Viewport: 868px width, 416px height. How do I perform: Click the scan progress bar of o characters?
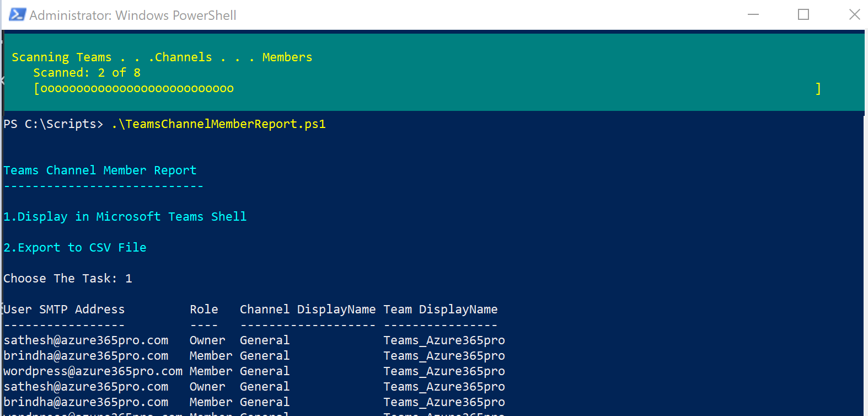[x=427, y=88]
